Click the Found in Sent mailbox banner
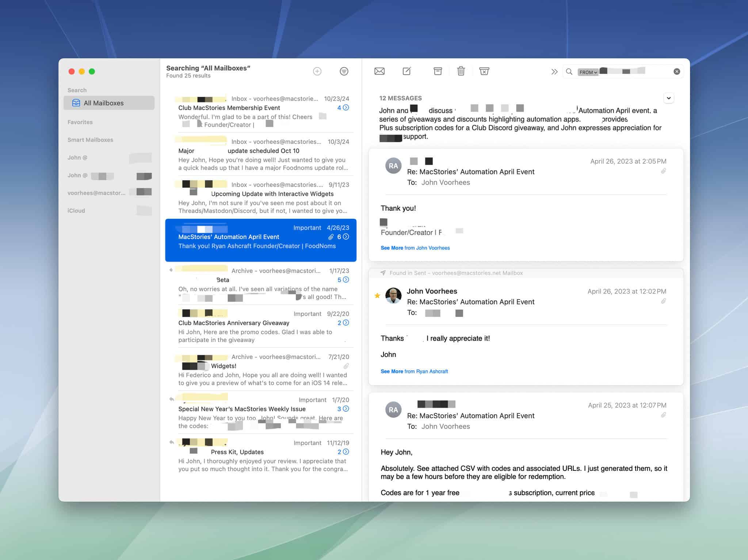 (x=526, y=273)
